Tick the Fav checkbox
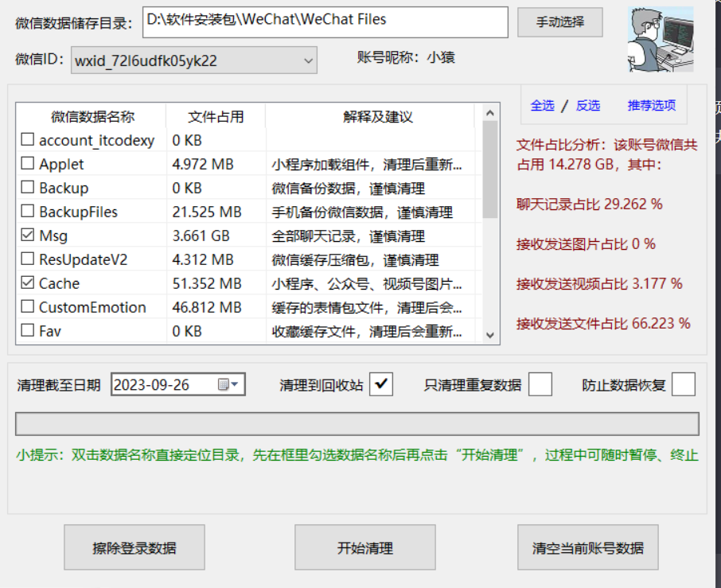This screenshot has height=588, width=721. coord(28,330)
